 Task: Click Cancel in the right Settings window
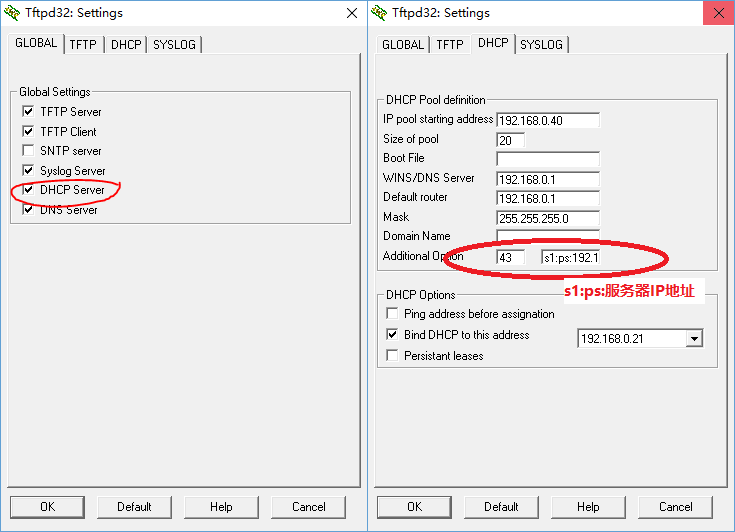click(x=675, y=507)
